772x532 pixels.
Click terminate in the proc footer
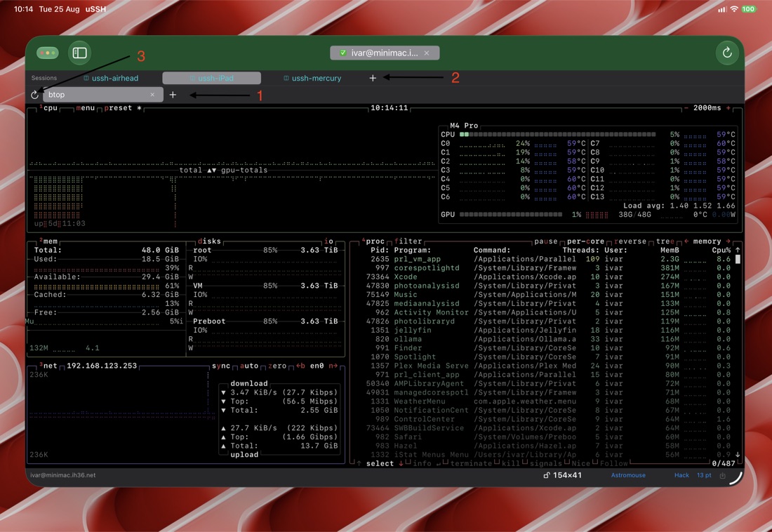pos(471,463)
